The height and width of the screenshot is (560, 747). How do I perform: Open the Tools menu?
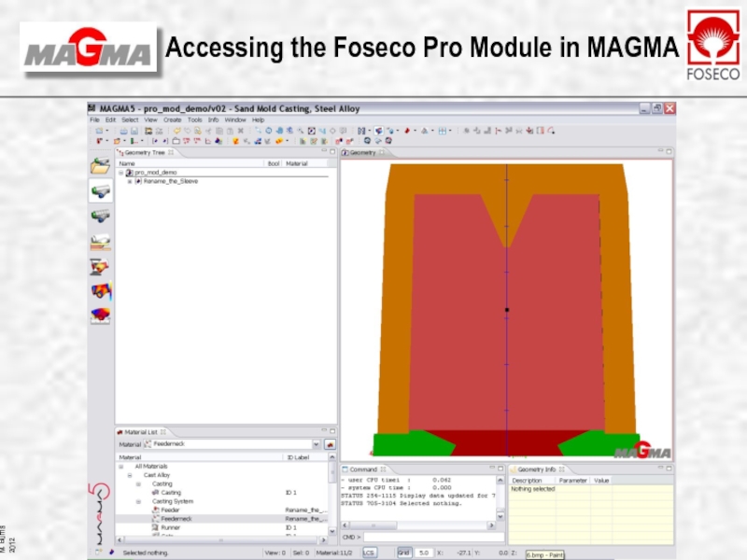point(195,120)
